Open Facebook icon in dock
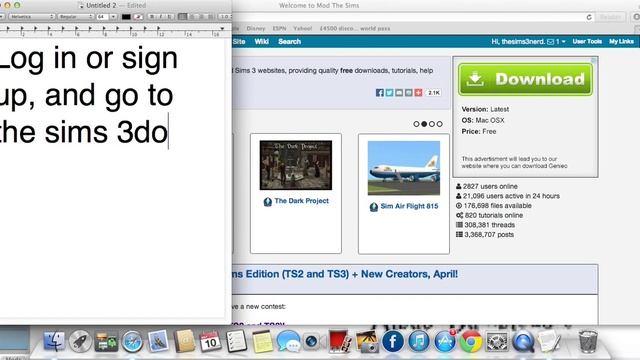 point(393,341)
